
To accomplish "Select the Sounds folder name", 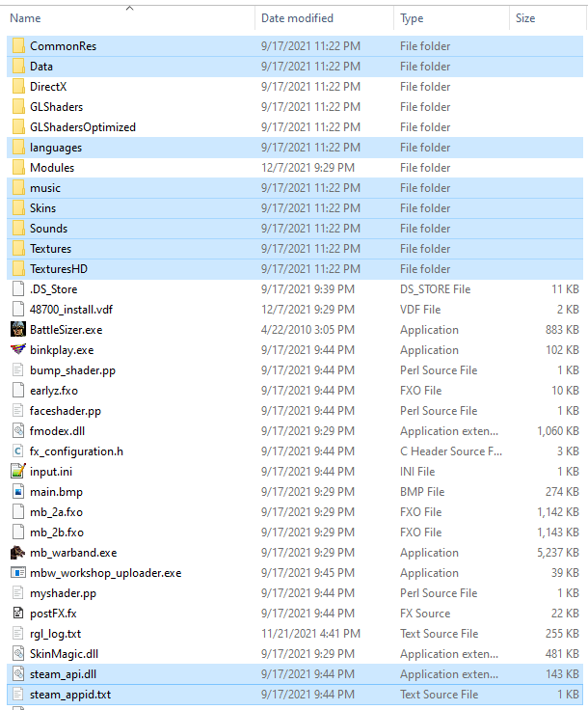I will [48, 229].
